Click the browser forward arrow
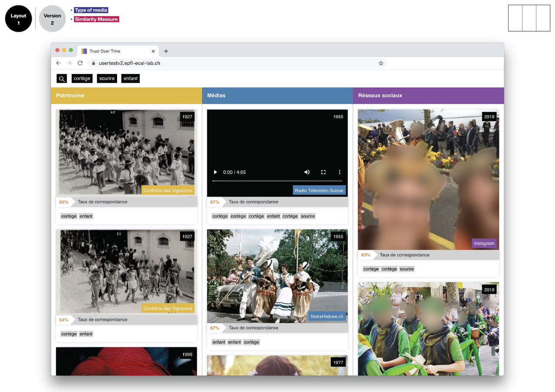 tap(69, 63)
